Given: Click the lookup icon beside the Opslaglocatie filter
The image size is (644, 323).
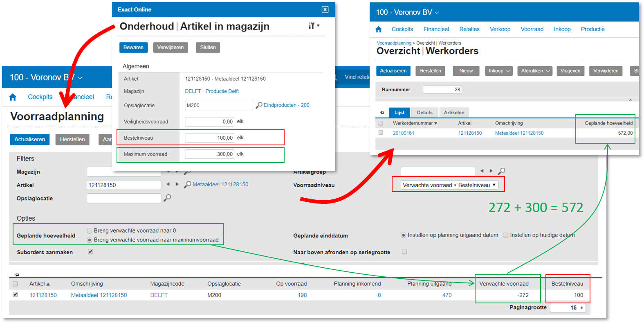Looking at the screenshot, I should point(167,198).
